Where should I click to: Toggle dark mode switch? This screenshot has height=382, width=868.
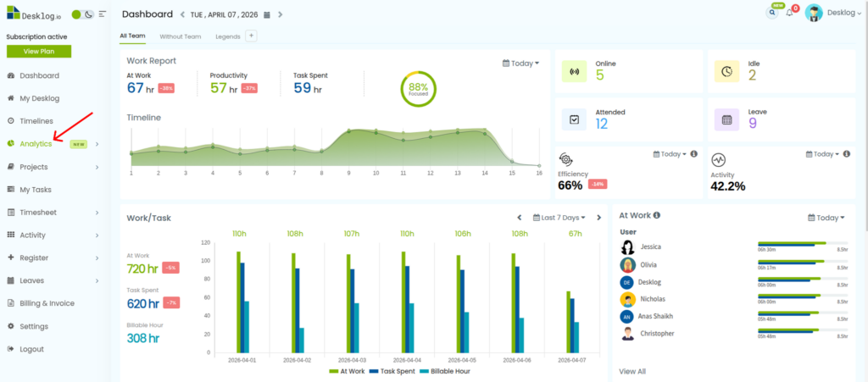tap(86, 14)
